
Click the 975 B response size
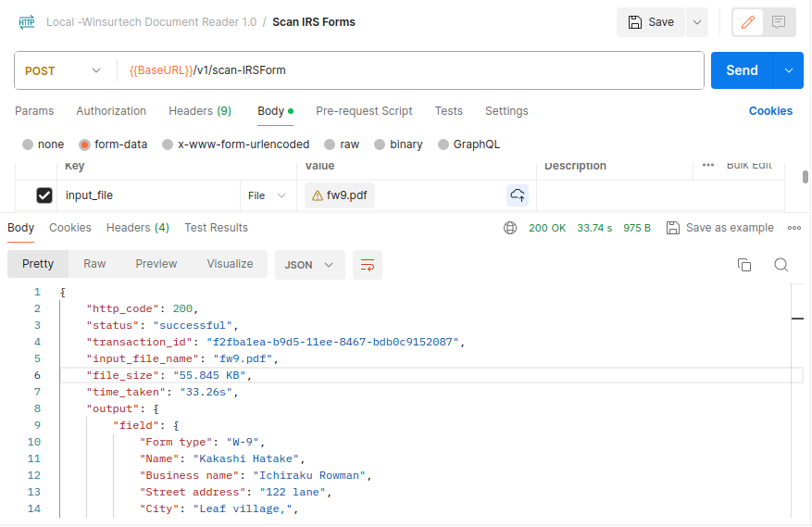point(636,228)
